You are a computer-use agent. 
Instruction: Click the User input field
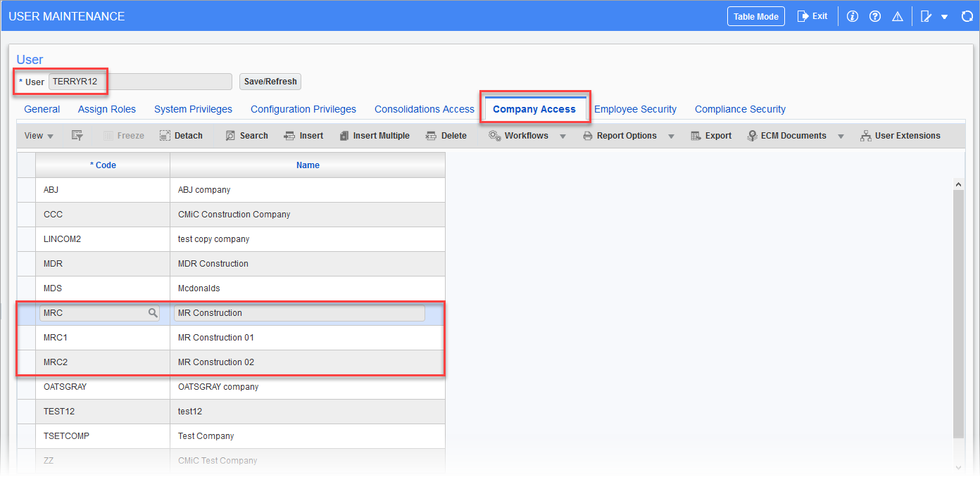(x=140, y=82)
